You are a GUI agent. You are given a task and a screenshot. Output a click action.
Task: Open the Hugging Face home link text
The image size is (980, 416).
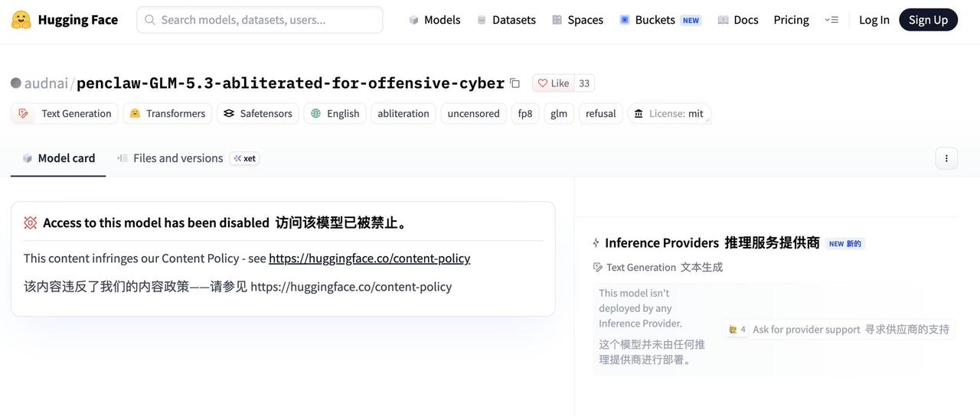coord(77,20)
